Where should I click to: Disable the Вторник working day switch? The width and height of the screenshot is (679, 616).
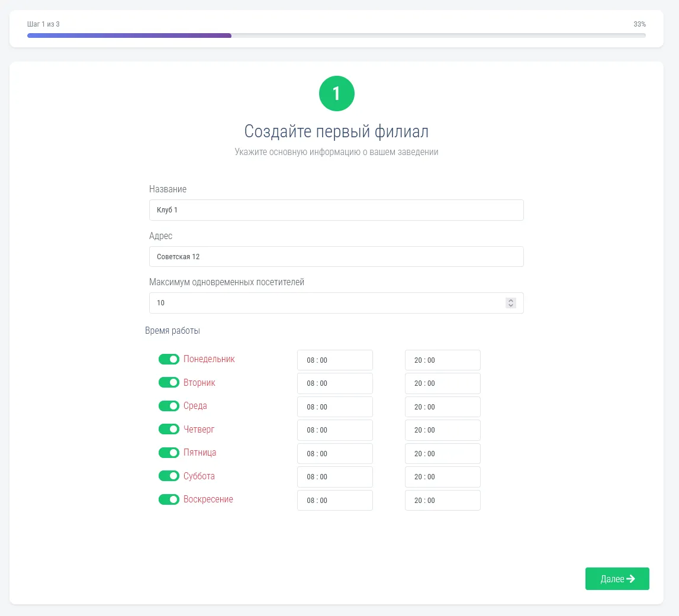pyautogui.click(x=169, y=383)
